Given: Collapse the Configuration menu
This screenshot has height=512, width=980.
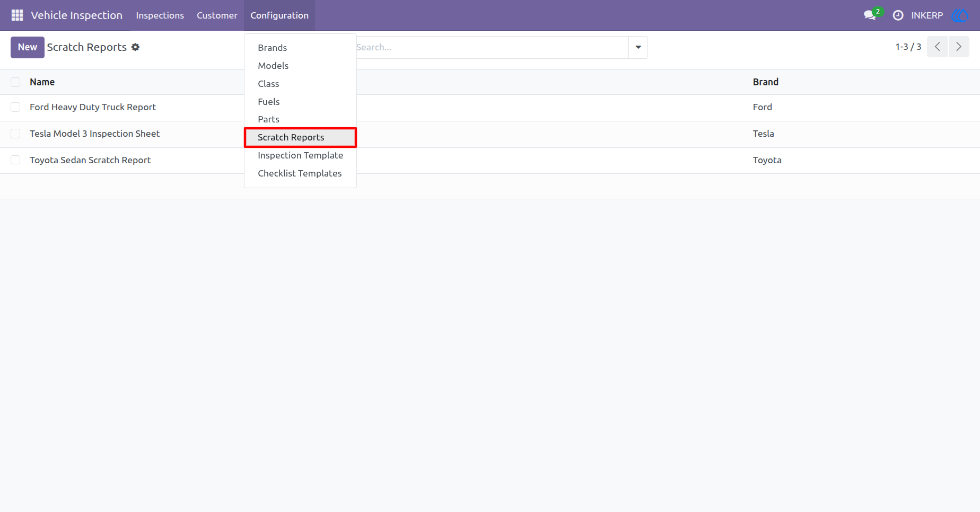Looking at the screenshot, I should (279, 15).
